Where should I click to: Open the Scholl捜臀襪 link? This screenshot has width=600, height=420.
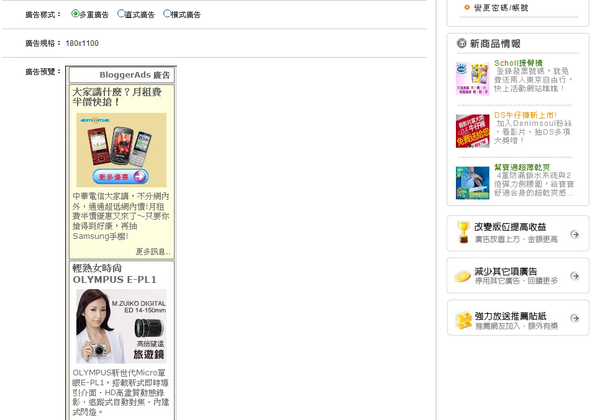(x=518, y=63)
